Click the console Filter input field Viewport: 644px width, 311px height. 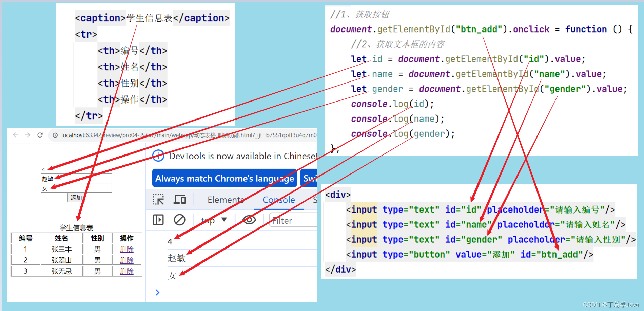pos(293,220)
